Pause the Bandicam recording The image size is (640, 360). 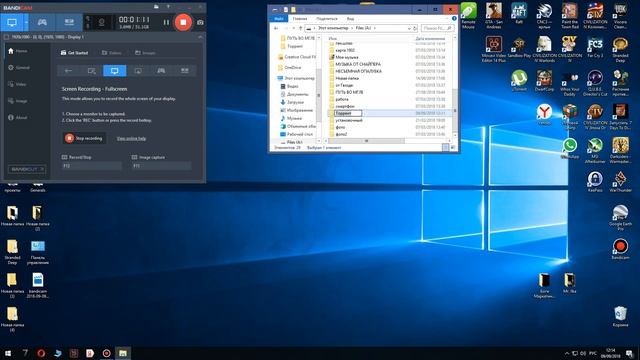(x=166, y=22)
